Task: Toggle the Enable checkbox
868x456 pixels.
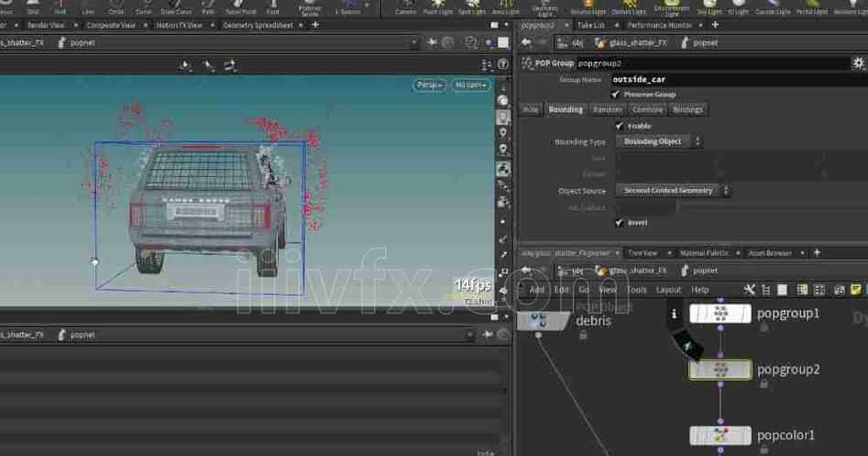Action: [620, 127]
